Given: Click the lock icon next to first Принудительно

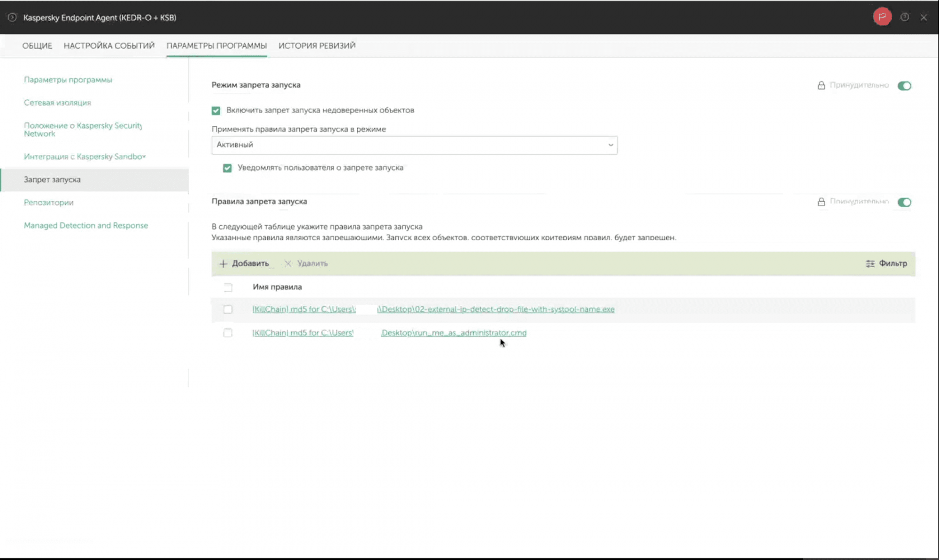Looking at the screenshot, I should [x=821, y=85].
